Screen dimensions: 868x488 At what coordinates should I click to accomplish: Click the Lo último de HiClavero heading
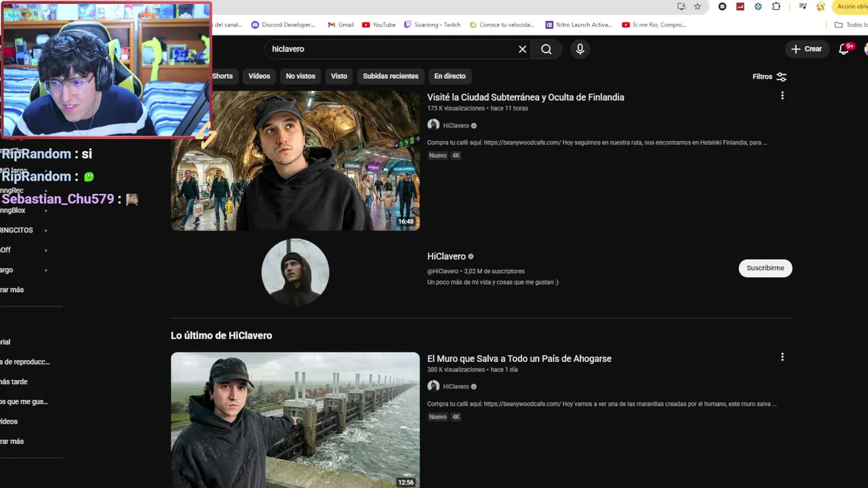(x=221, y=335)
